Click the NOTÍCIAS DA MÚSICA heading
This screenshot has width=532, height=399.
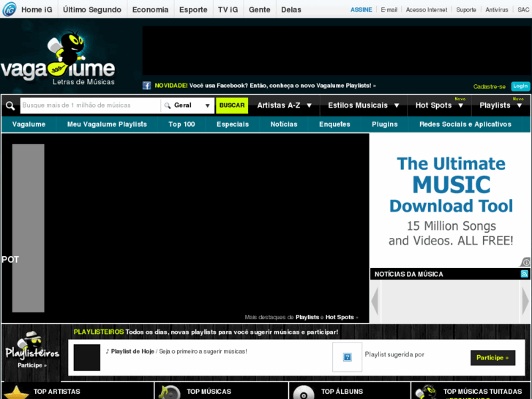[409, 274]
